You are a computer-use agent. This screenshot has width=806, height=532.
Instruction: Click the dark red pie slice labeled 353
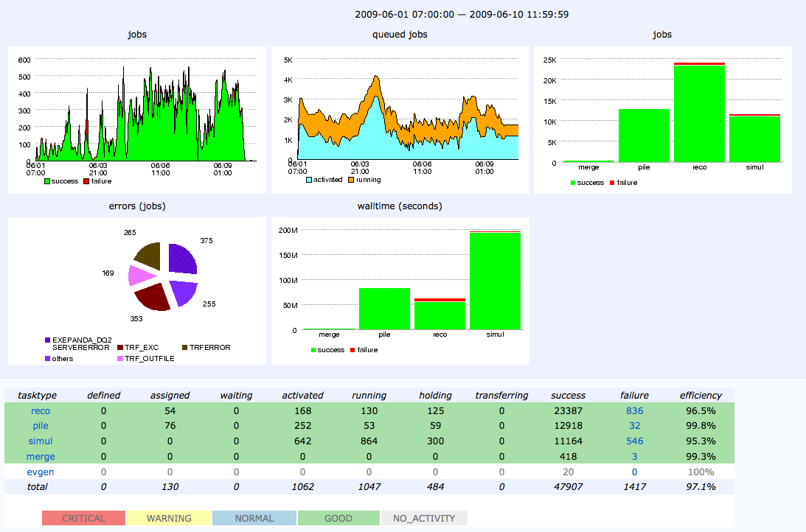point(154,296)
